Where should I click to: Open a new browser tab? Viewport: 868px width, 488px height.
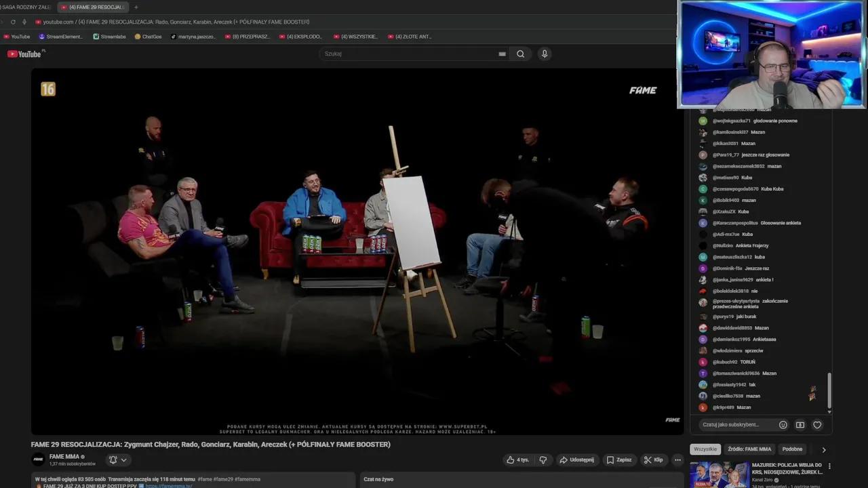pyautogui.click(x=136, y=7)
